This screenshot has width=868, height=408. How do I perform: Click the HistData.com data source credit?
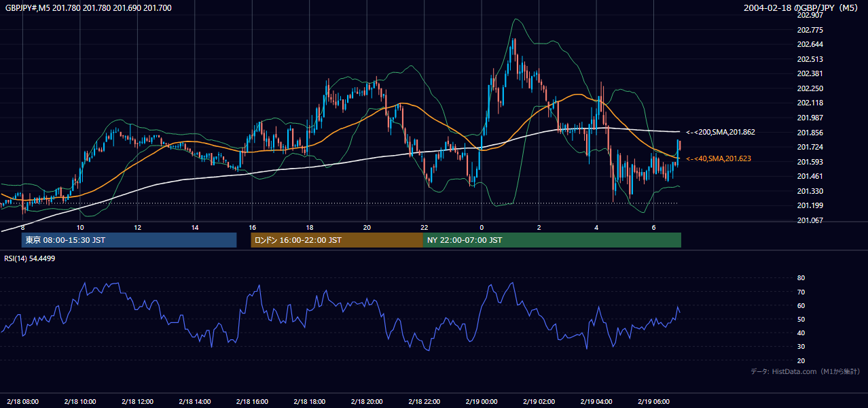click(x=806, y=371)
